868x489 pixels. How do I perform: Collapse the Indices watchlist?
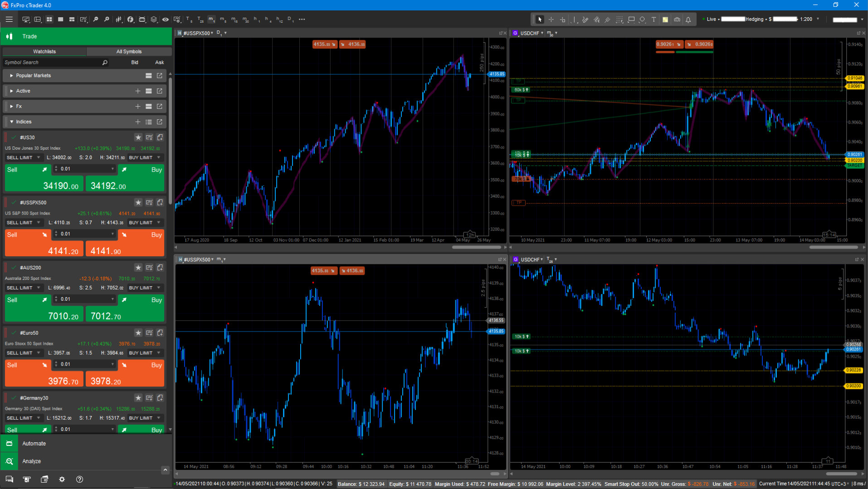[x=11, y=122]
